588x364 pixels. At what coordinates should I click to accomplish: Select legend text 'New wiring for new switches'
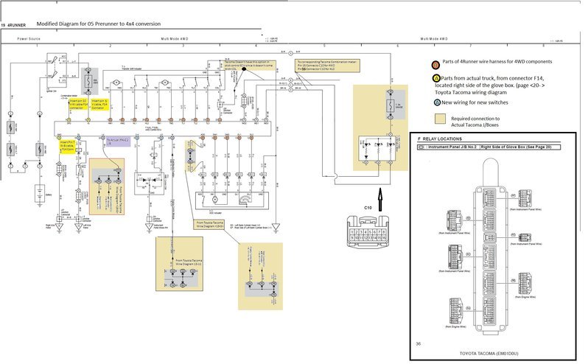tap(475, 102)
